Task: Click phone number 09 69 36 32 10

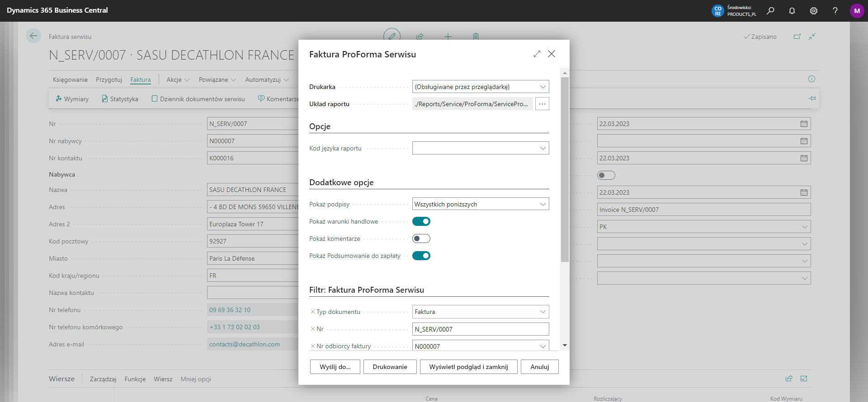Action: click(230, 310)
